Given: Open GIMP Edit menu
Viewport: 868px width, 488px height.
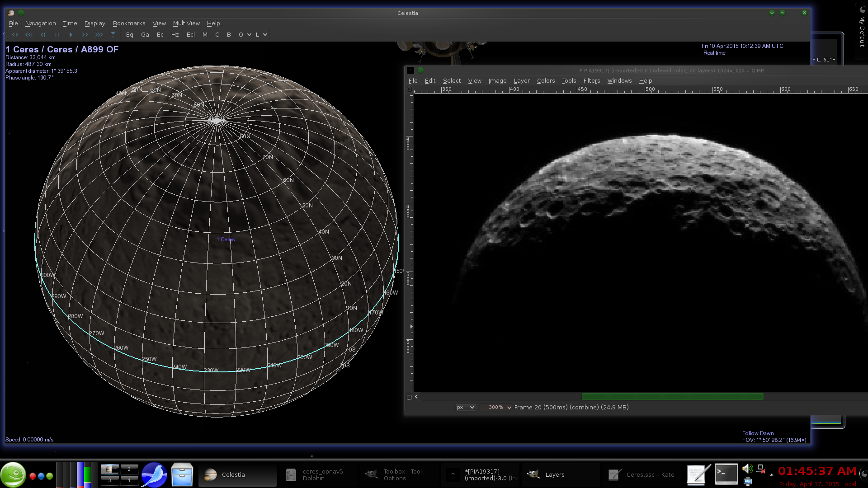Looking at the screenshot, I should 430,81.
